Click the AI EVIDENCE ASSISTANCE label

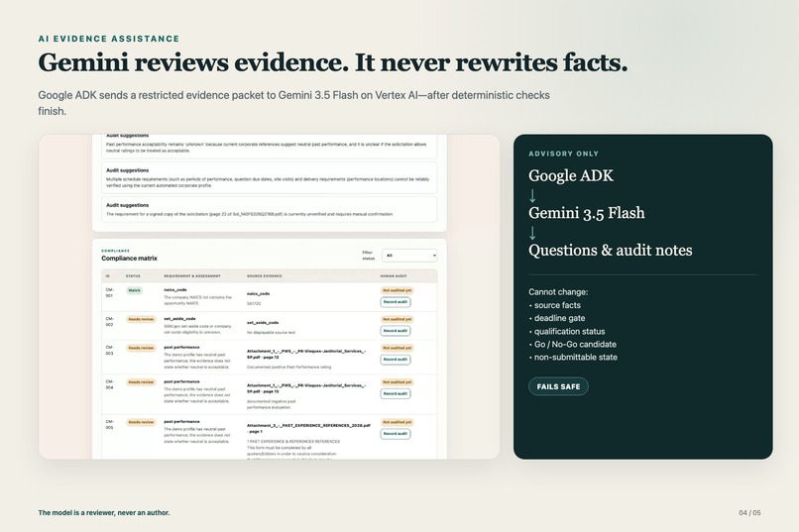coord(109,39)
